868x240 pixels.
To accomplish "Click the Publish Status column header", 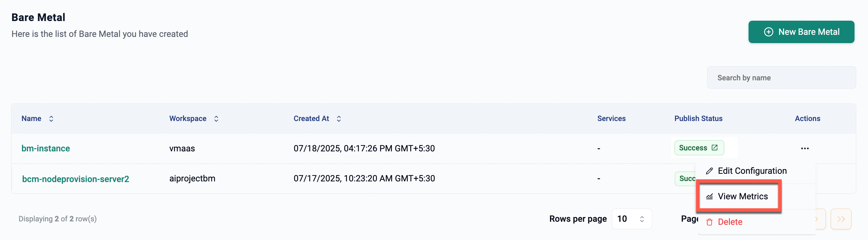I will click(698, 119).
